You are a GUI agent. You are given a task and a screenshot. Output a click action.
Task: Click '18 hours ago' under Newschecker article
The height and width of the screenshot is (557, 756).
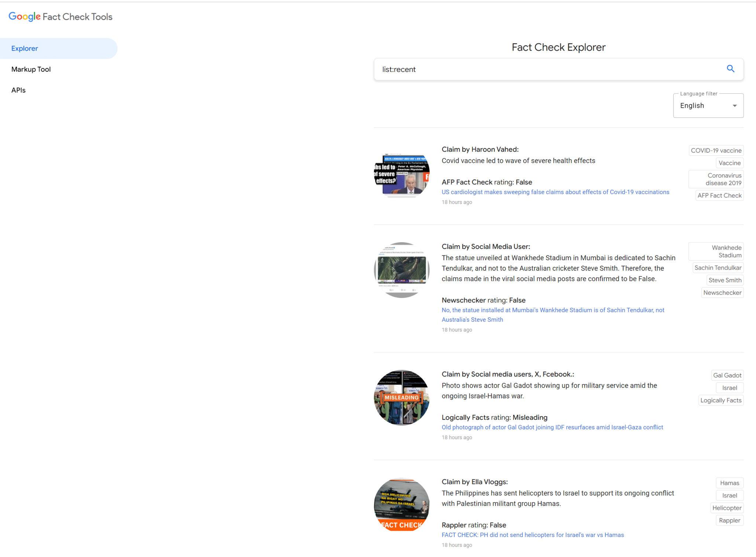click(x=457, y=330)
